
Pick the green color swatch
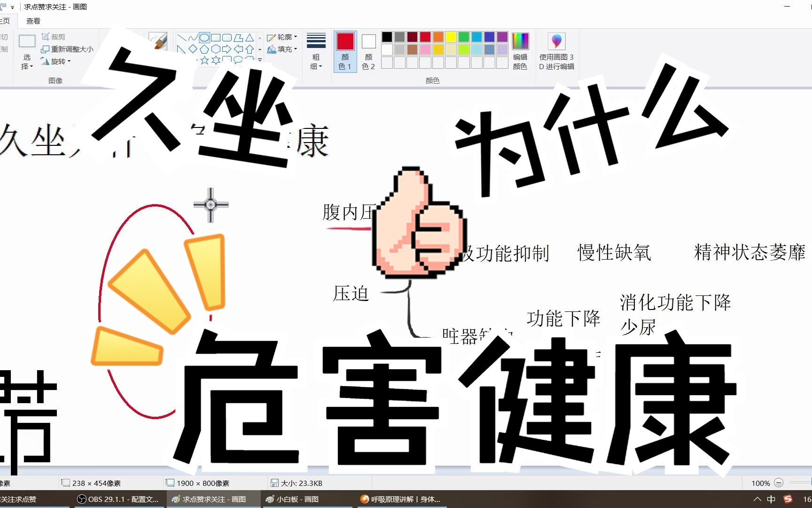point(464,37)
